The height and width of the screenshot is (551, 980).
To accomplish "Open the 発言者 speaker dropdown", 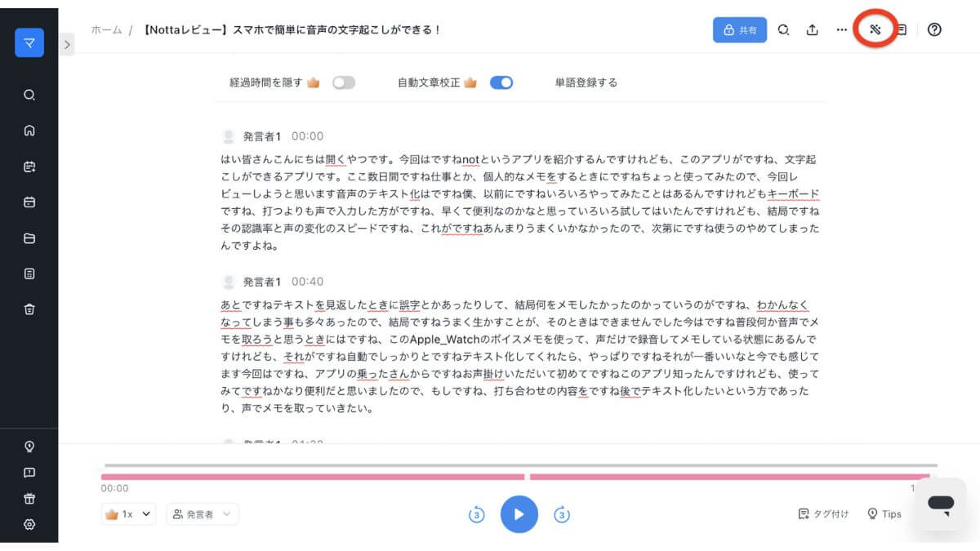I will [203, 514].
